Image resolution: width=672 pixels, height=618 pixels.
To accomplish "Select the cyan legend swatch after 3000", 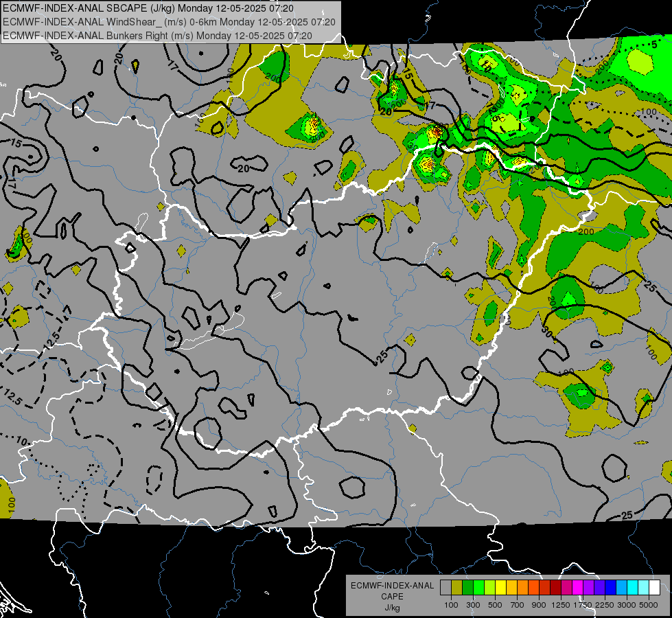I will (x=633, y=587).
